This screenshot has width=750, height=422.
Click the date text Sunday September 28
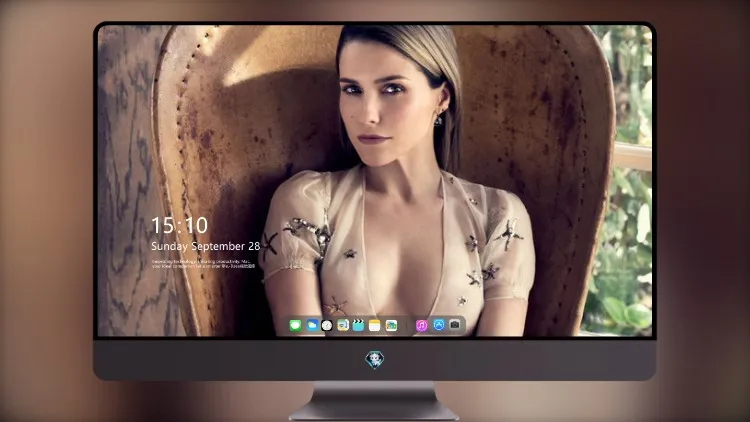(206, 246)
